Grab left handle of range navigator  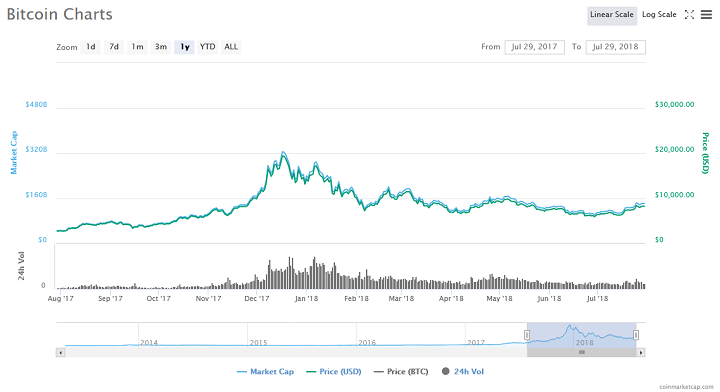click(x=527, y=335)
